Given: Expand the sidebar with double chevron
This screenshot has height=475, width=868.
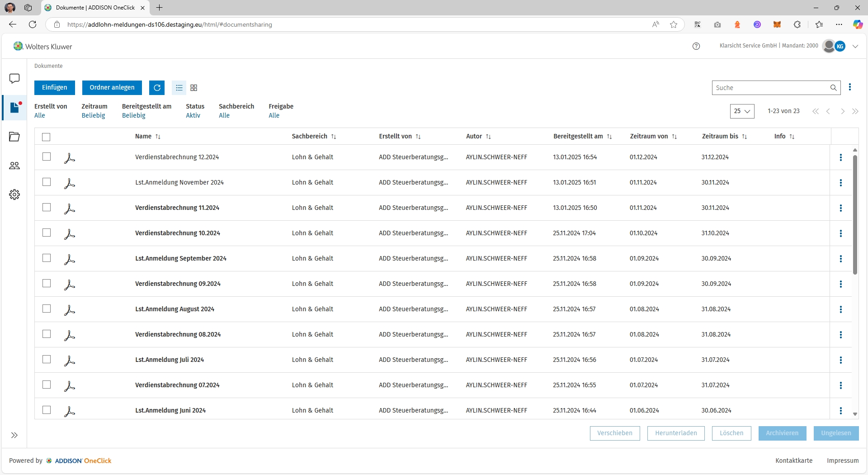Looking at the screenshot, I should [x=14, y=435].
